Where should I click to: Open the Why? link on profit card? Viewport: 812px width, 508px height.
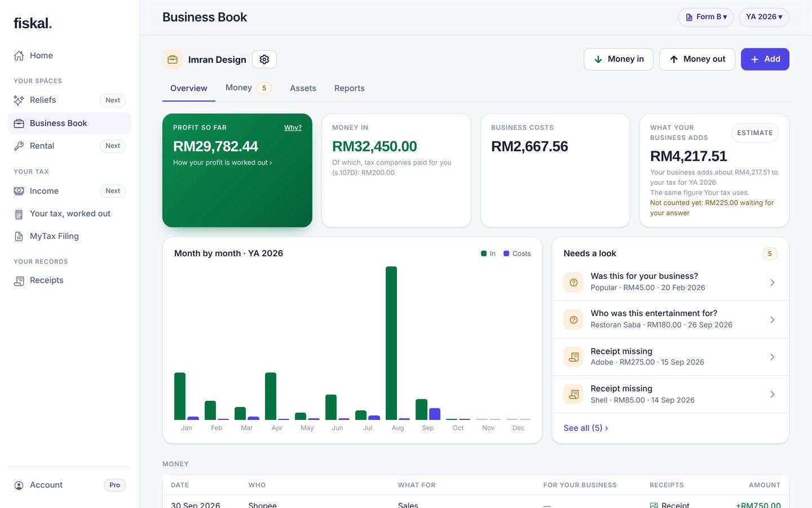(x=293, y=128)
